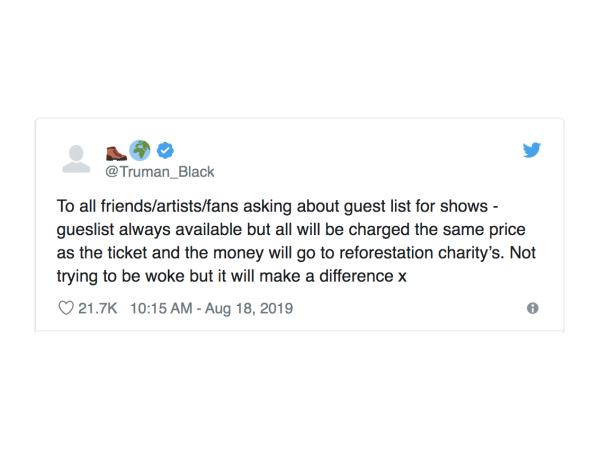
Task: Click the blue verified checkmark badge
Action: click(165, 150)
